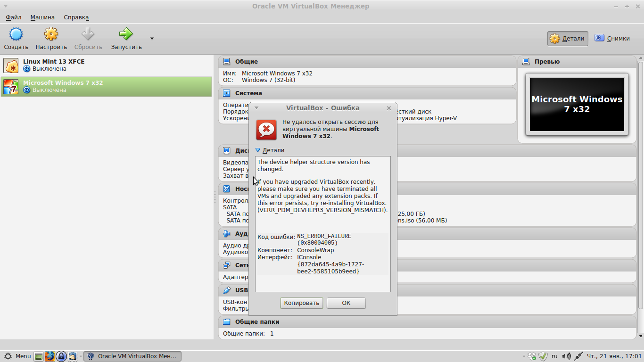The width and height of the screenshot is (644, 362).
Task: Open the Справка menu
Action: click(76, 17)
